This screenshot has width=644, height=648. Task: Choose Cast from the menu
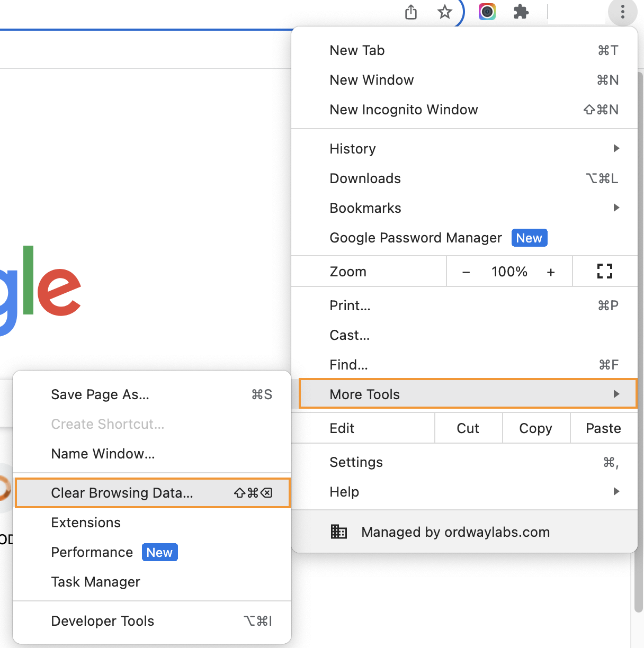click(x=464, y=335)
